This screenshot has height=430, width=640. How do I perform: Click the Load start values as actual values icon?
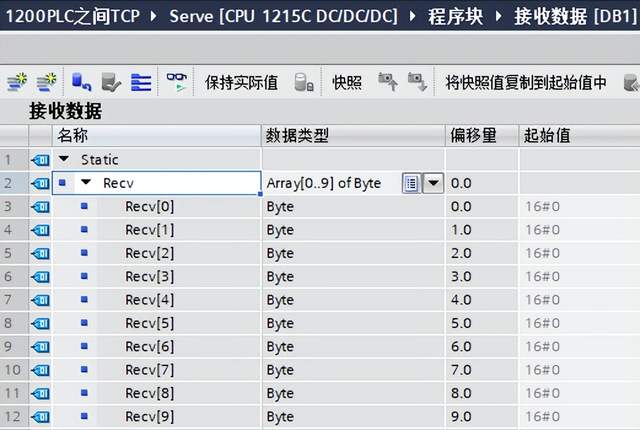coord(111,82)
